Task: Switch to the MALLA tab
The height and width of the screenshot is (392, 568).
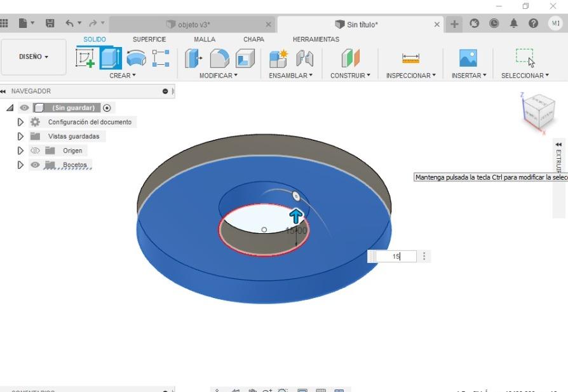Action: click(x=205, y=39)
